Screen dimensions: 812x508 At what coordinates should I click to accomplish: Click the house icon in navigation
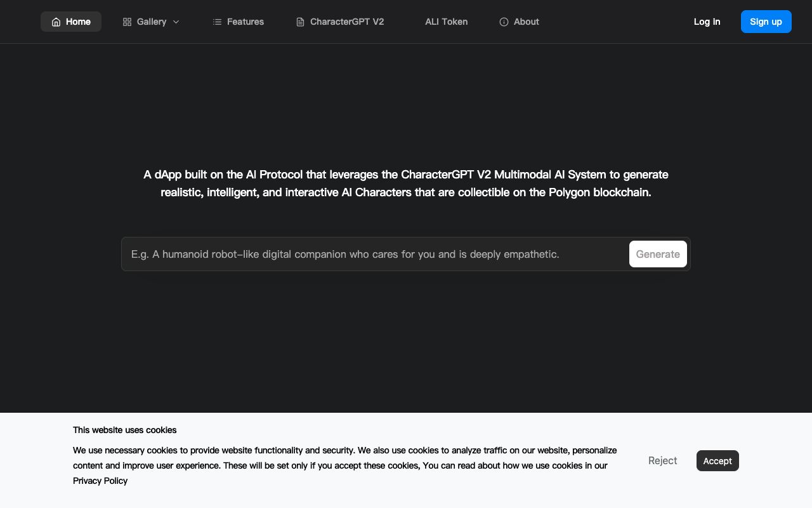coord(56,22)
